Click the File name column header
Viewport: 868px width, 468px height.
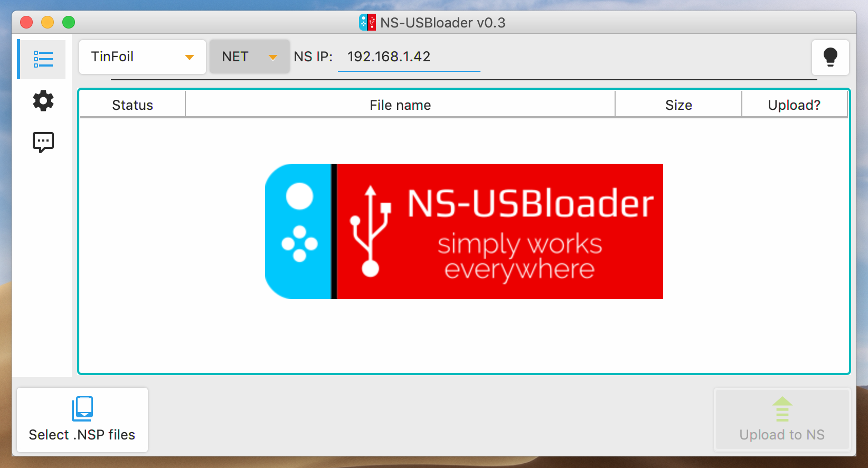[x=400, y=105]
